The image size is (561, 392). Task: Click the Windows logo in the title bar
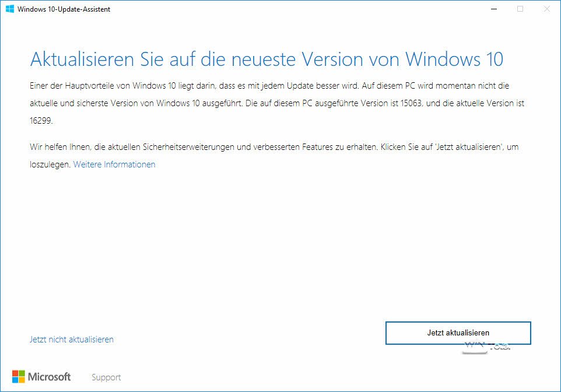click(x=10, y=9)
